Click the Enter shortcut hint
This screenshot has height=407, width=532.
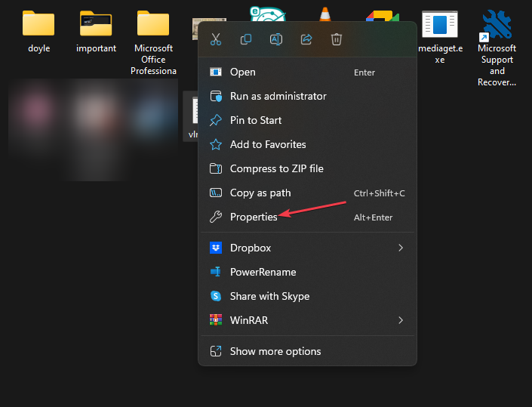(x=364, y=72)
